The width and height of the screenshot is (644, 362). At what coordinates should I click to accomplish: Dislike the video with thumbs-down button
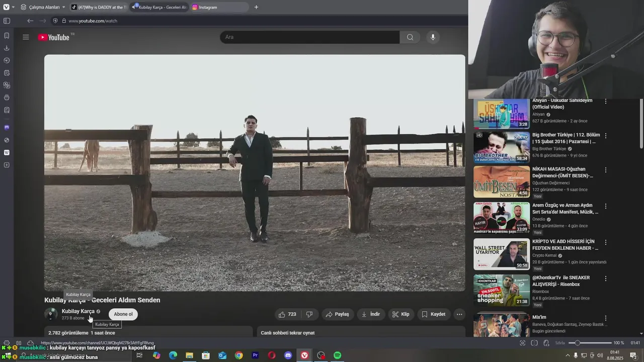click(x=309, y=314)
